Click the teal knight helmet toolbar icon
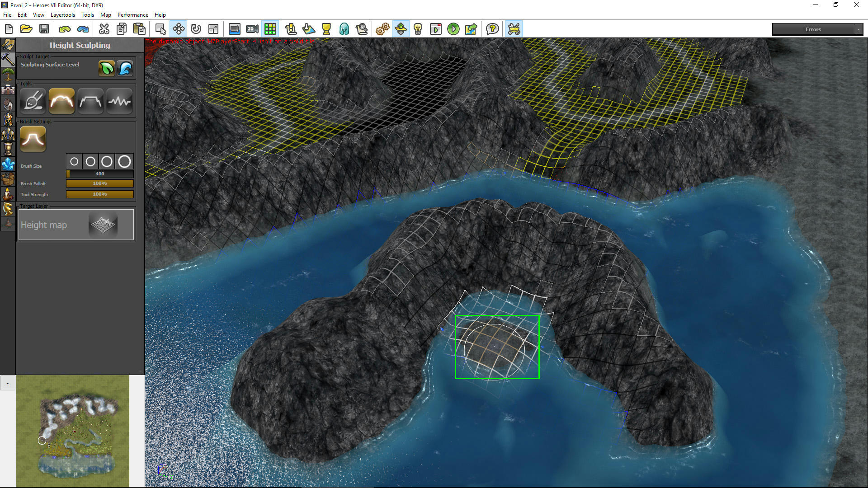 point(344,29)
